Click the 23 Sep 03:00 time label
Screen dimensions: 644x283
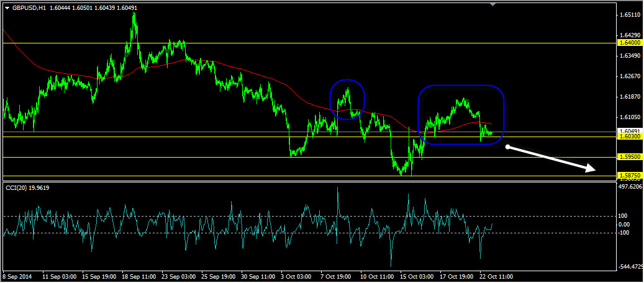coord(179,276)
